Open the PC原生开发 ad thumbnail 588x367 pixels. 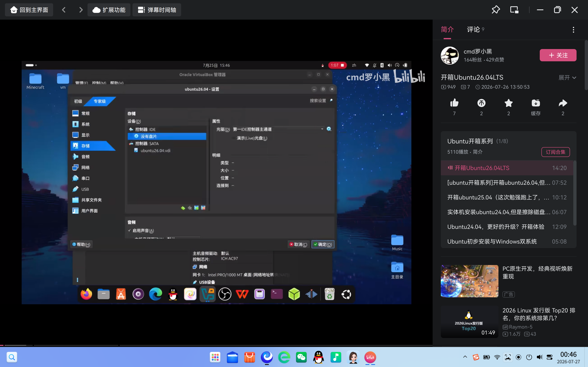pyautogui.click(x=470, y=281)
